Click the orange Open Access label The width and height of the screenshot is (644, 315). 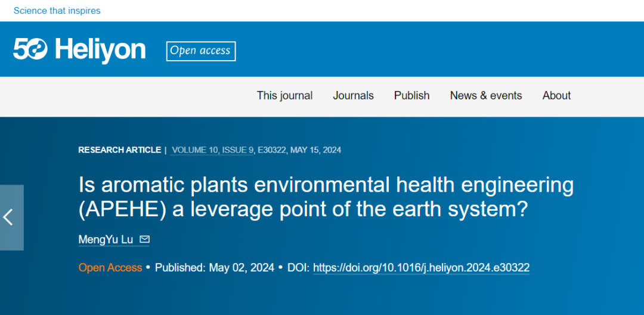coord(110,268)
